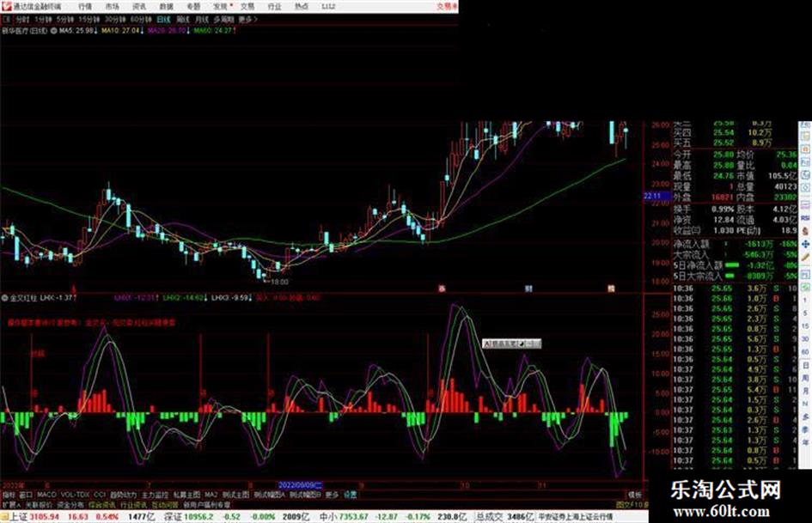This screenshot has height=523, width=812.
Task: Click the 买五 bid row in order book
Action: pos(735,143)
